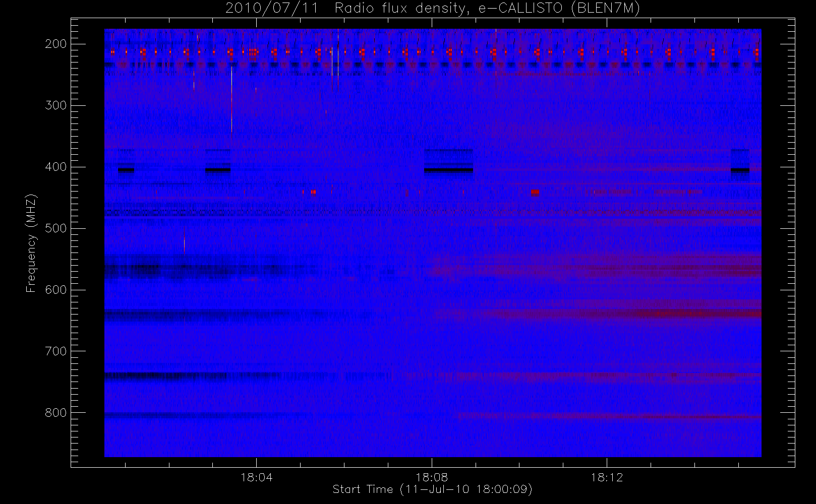This screenshot has height=504, width=816.
Task: Click the 18:08 time tick label
Action: pyautogui.click(x=432, y=477)
